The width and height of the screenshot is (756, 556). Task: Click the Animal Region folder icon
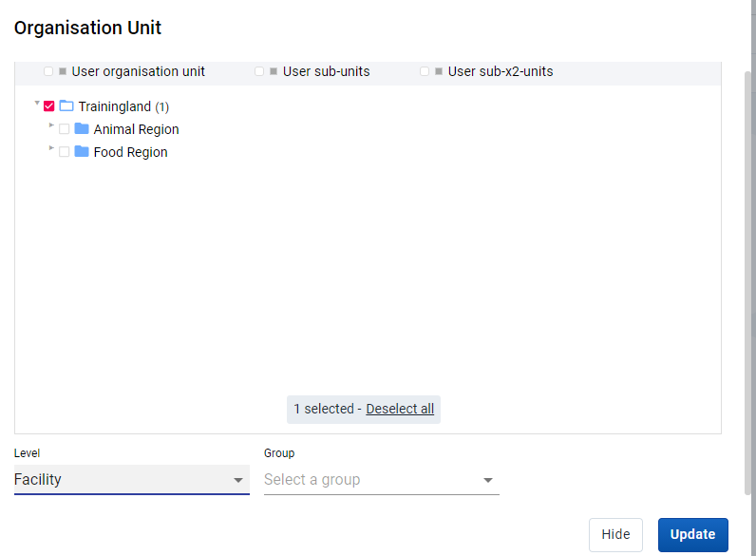point(82,128)
